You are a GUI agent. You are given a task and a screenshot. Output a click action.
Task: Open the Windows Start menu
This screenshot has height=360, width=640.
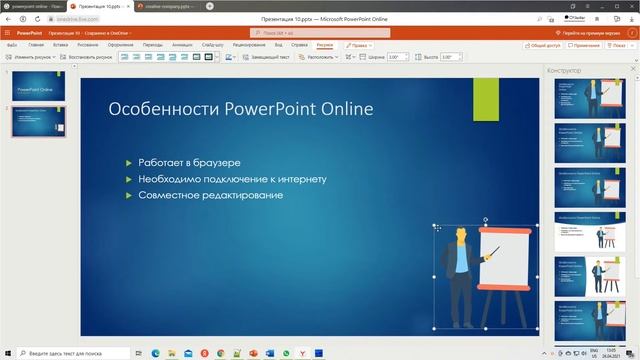7,353
